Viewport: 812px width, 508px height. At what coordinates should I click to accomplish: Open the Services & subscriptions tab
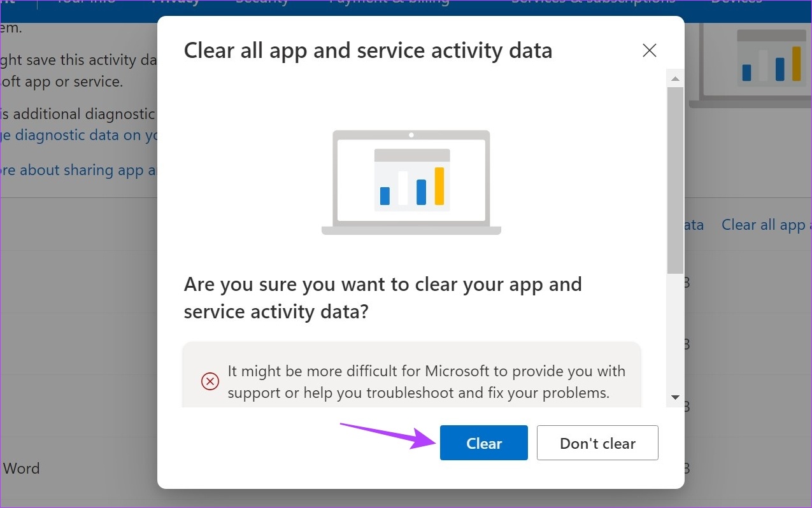(593, 3)
